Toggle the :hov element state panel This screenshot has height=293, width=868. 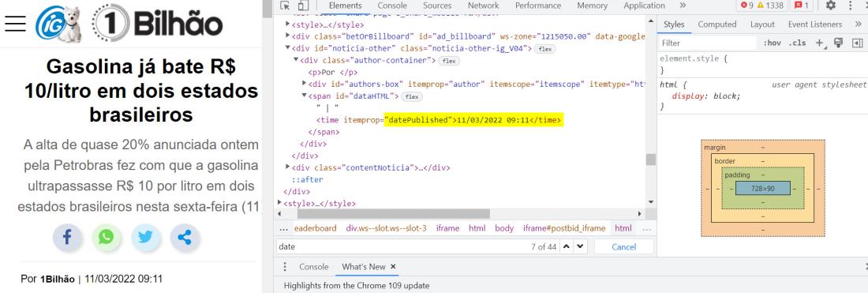pyautogui.click(x=772, y=43)
